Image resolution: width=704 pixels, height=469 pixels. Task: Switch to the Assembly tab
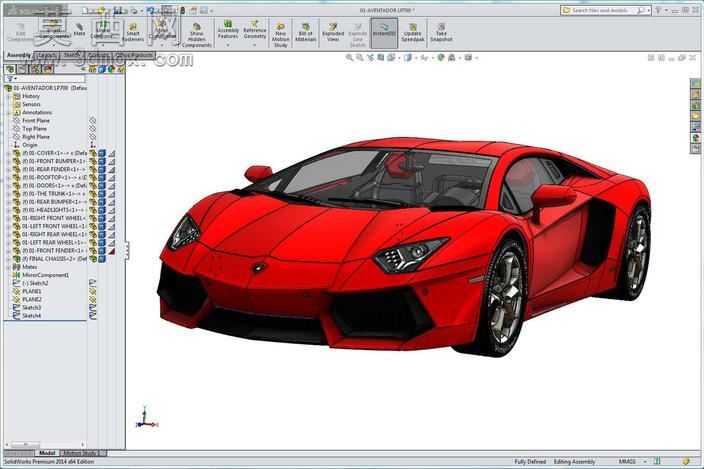19,55
